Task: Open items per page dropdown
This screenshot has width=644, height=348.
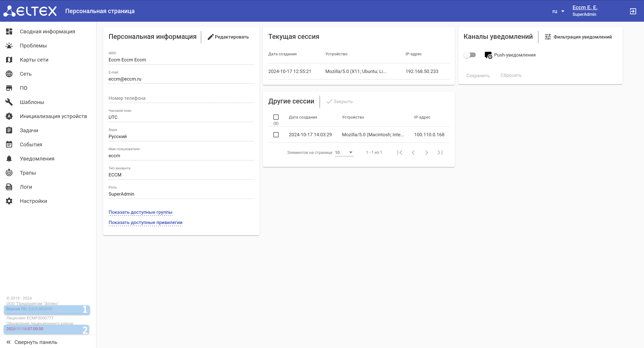Action: point(344,152)
